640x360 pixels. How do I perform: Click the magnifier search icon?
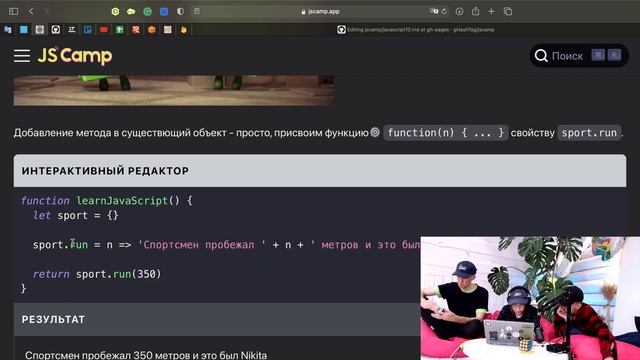pos(541,56)
